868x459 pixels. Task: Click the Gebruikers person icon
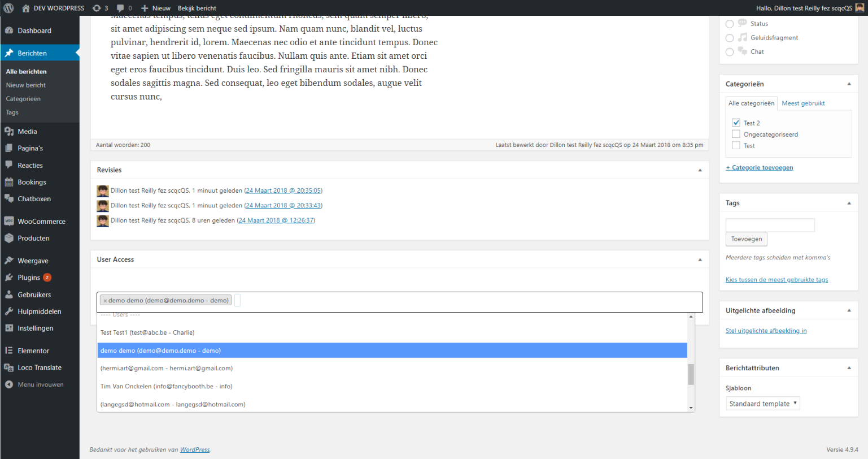pyautogui.click(x=9, y=295)
